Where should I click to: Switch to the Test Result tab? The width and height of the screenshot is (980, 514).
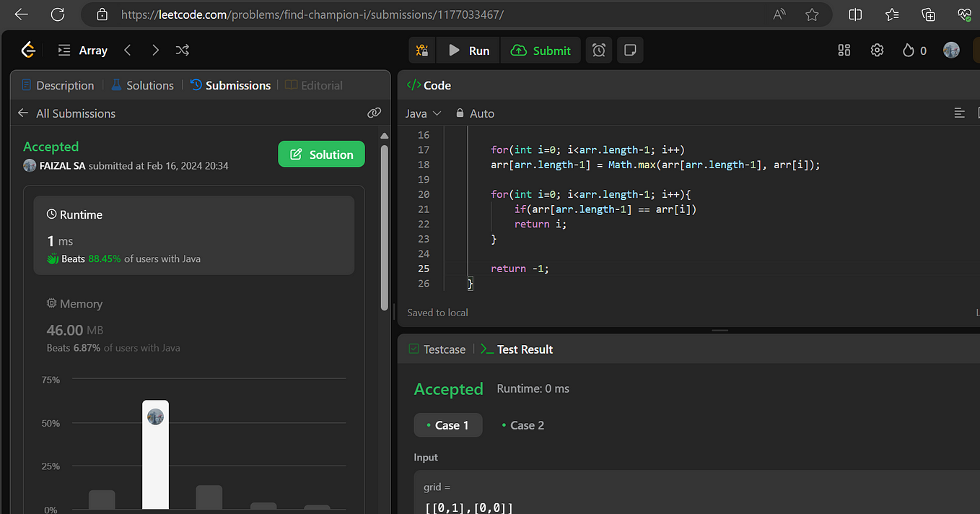(517, 349)
